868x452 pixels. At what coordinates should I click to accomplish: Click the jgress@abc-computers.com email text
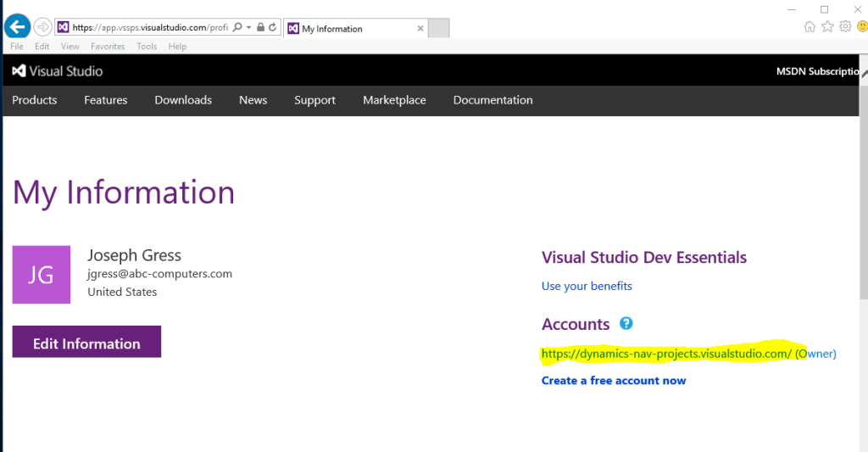pos(159,274)
